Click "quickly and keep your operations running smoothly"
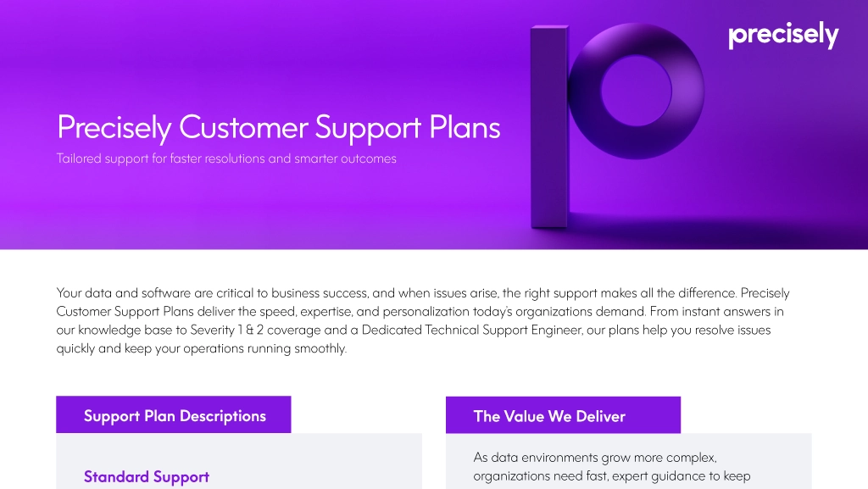Viewport: 868px width, 489px height. pyautogui.click(x=202, y=348)
